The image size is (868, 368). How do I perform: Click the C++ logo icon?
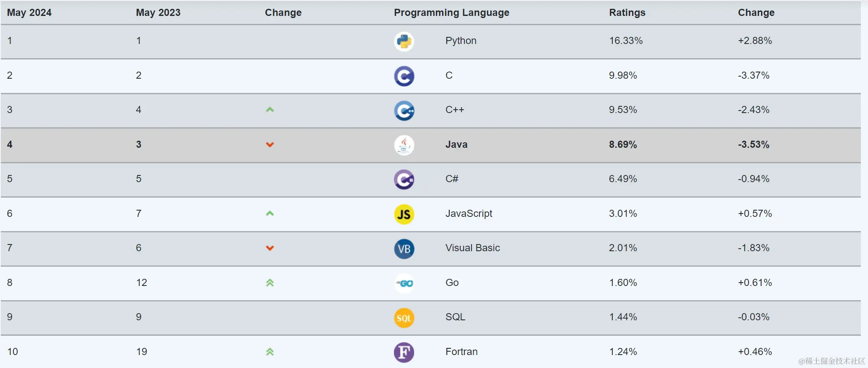pyautogui.click(x=404, y=111)
